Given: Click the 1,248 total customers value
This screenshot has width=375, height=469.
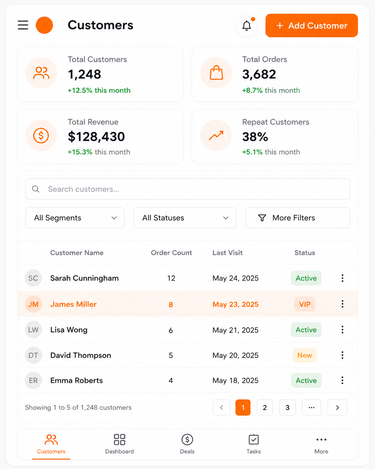Looking at the screenshot, I should point(84,74).
